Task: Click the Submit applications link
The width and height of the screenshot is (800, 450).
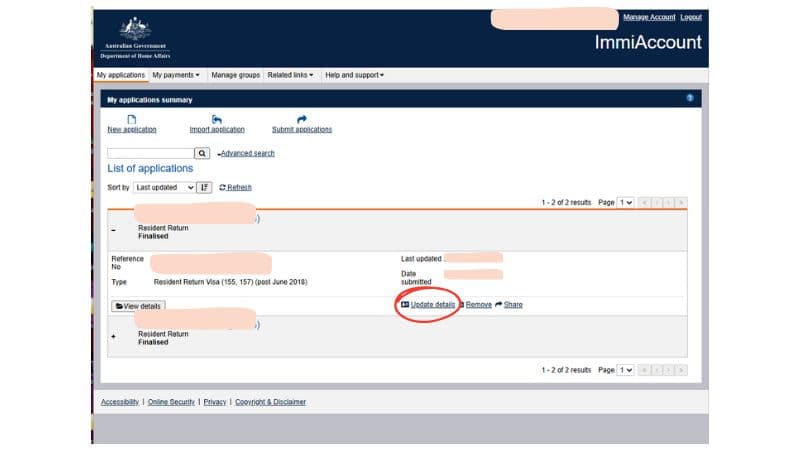Action: [x=302, y=130]
